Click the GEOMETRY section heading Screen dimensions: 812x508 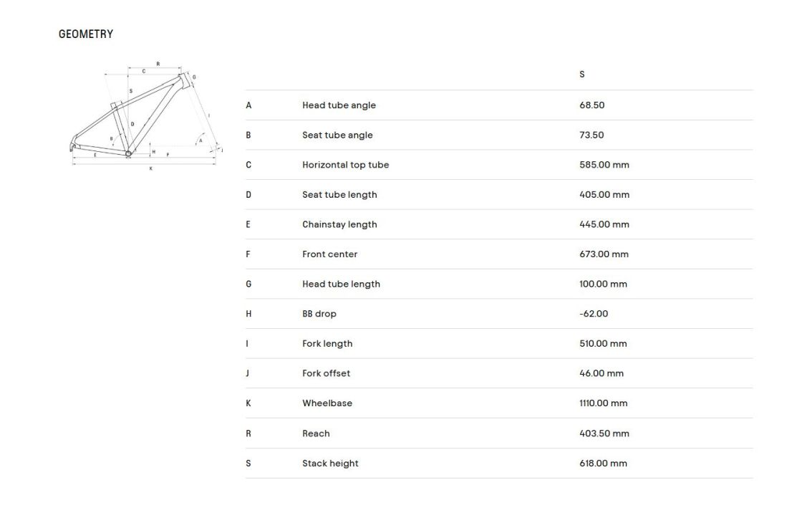click(86, 34)
